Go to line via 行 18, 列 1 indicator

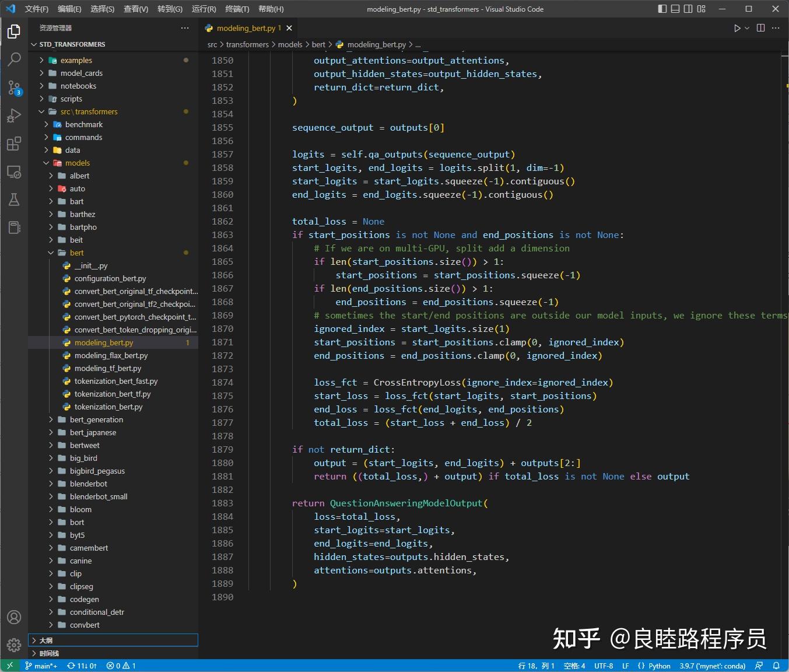(536, 666)
